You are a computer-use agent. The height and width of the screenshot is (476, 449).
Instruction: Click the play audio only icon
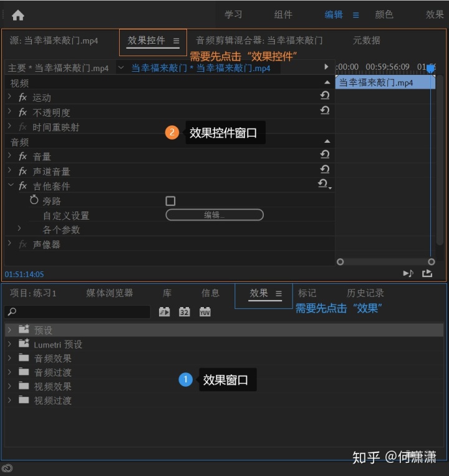408,273
